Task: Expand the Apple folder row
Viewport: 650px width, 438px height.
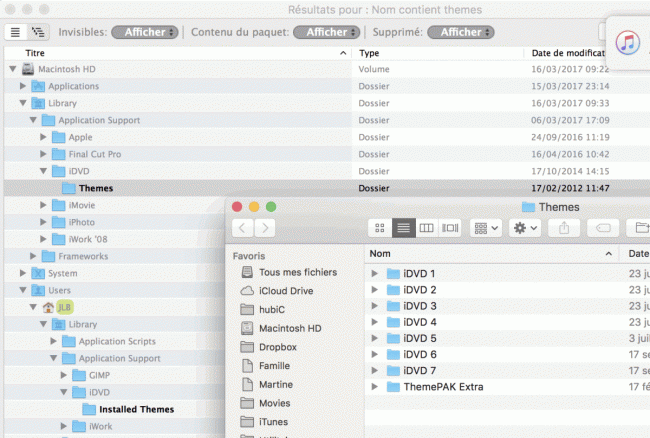Action: tap(44, 137)
